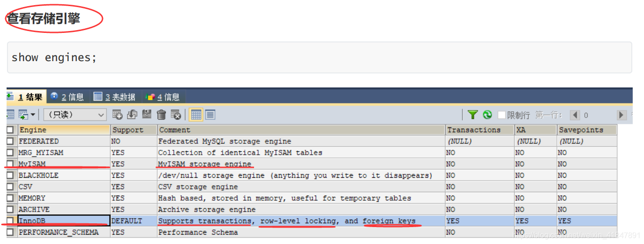This screenshot has height=244, width=644.
Task: Select the FEDERATED engine cell
Action: point(64,141)
